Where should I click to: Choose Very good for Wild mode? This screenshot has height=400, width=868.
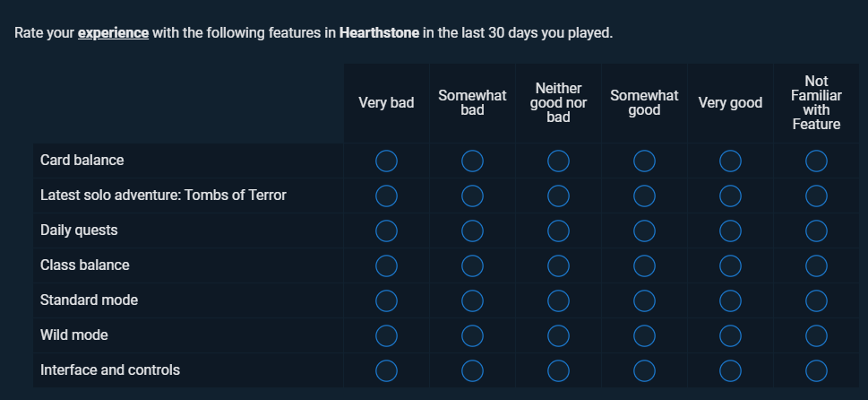click(x=730, y=335)
